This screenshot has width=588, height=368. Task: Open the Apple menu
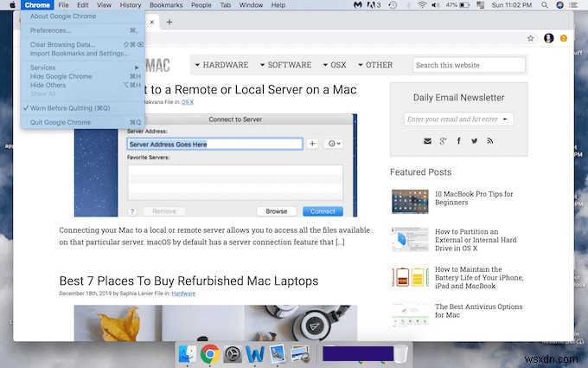pos(12,5)
